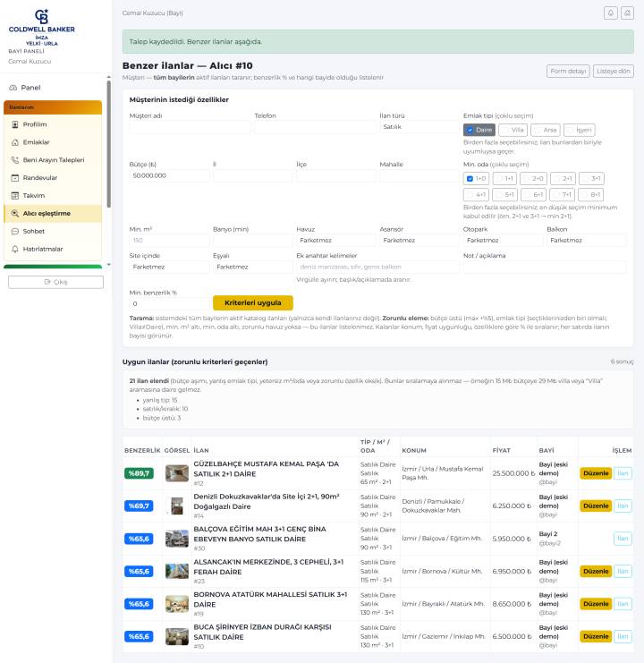644x663 pixels.
Task: Click the %89,7 similarity badge
Action: tap(139, 473)
